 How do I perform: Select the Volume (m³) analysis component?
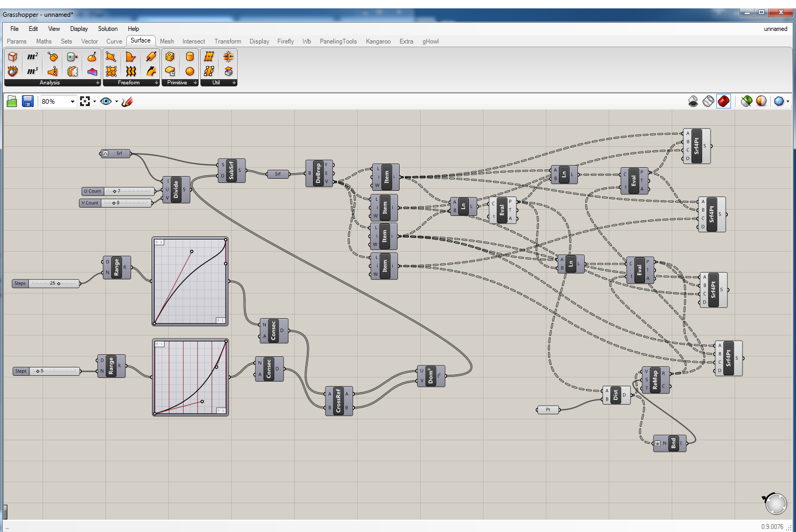33,71
